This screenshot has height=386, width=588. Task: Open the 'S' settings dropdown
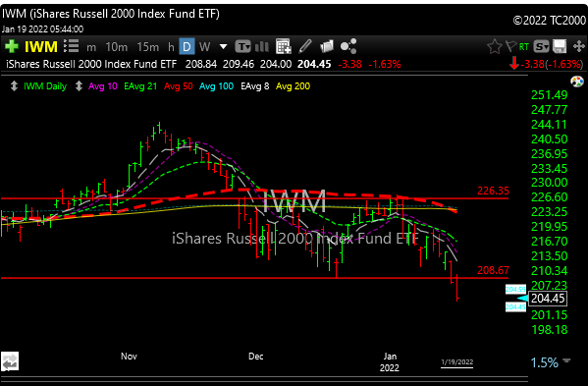point(541,47)
